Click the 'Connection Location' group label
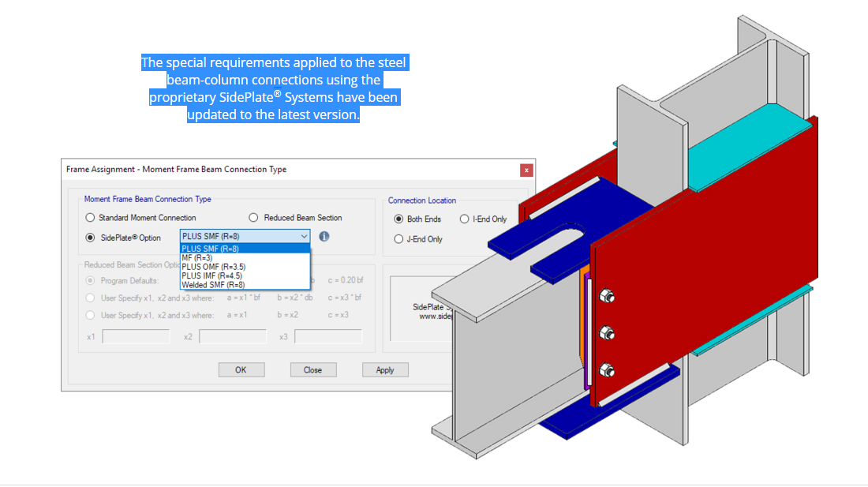868x487 pixels. pos(422,200)
